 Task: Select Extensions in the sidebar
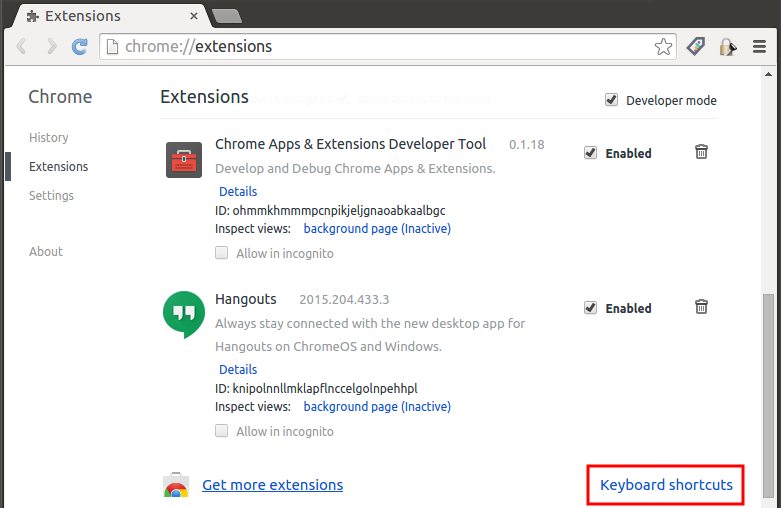click(58, 166)
